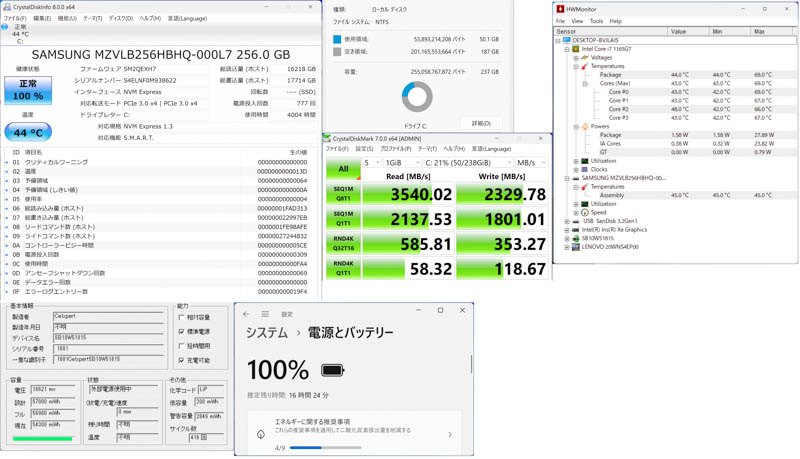This screenshot has width=800, height=459.
Task: Click the 2329.78 sequential write result
Action: [x=502, y=194]
